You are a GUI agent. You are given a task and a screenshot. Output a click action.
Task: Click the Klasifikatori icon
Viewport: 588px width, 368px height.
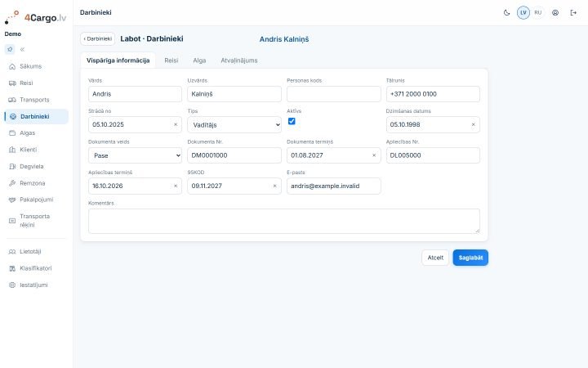[12, 268]
